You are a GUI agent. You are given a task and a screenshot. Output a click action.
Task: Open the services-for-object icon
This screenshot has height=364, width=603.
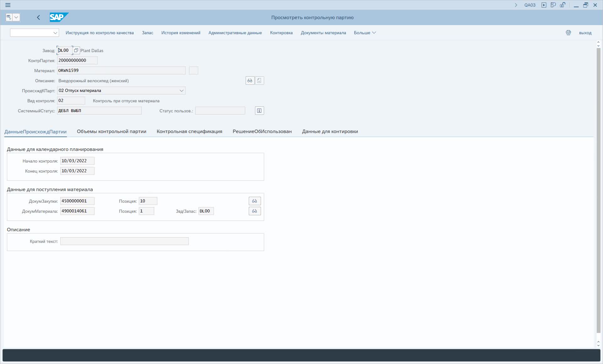[9, 17]
